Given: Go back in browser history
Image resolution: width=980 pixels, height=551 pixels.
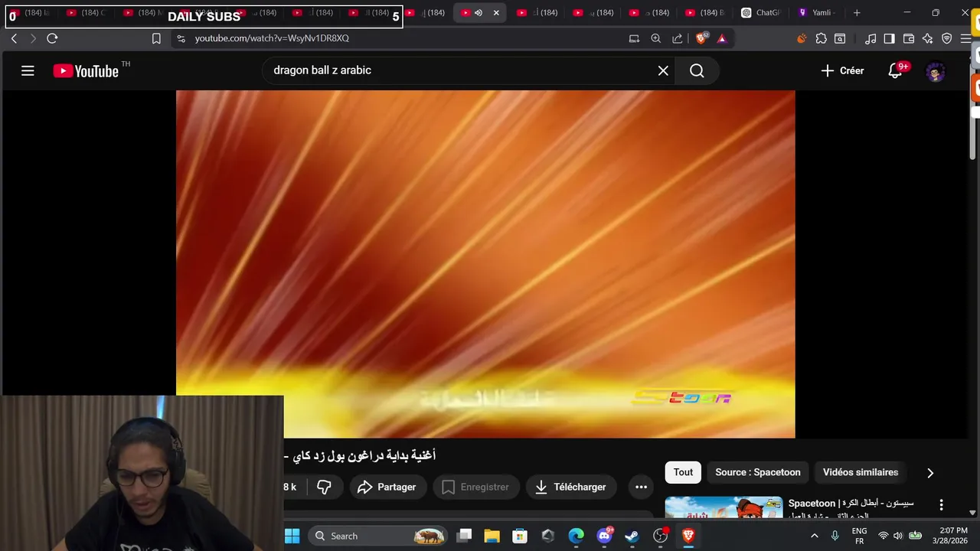Looking at the screenshot, I should [x=14, y=38].
